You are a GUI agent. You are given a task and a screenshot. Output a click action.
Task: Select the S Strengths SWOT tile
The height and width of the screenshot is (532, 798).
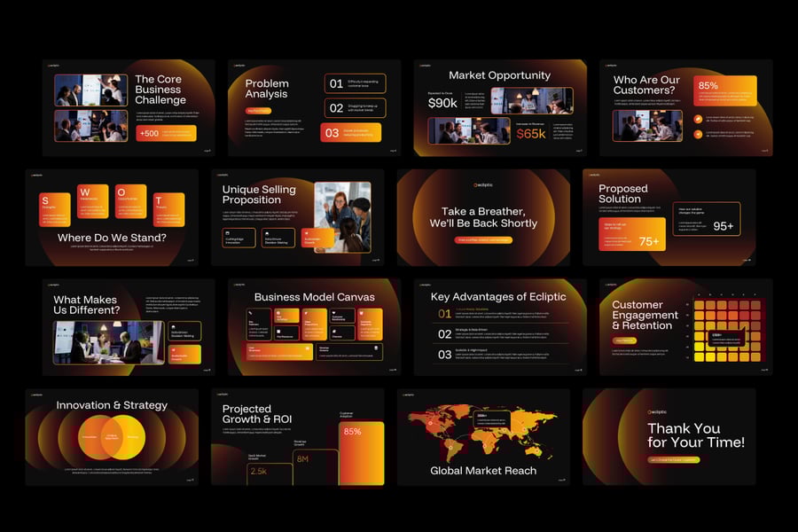point(55,207)
